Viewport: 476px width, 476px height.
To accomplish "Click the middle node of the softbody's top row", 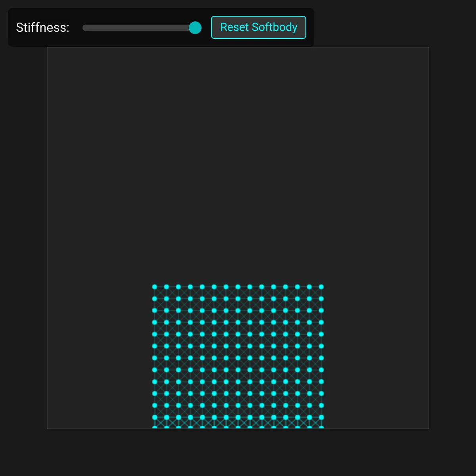I will 238,287.
